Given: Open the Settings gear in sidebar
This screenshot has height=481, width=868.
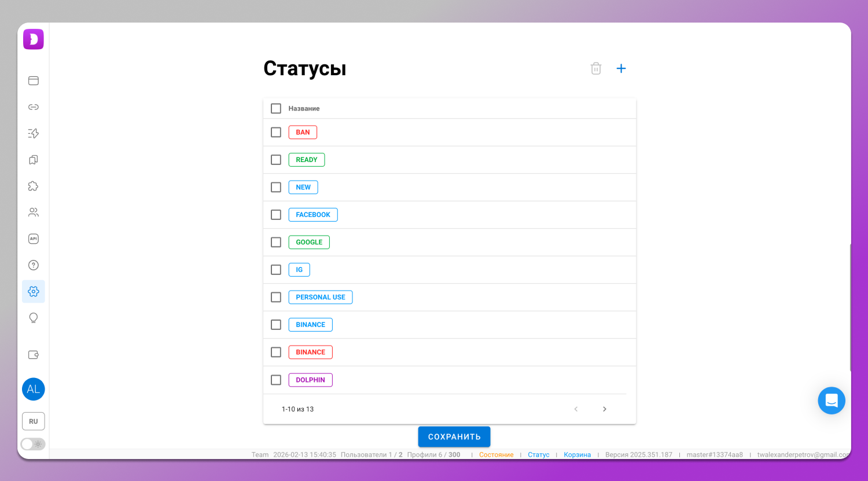Looking at the screenshot, I should pyautogui.click(x=33, y=291).
